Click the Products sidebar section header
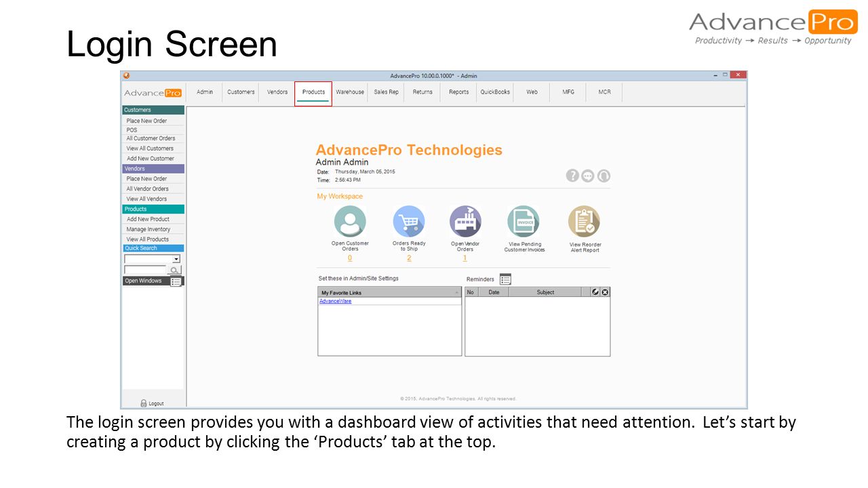The width and height of the screenshot is (868, 488). [153, 209]
